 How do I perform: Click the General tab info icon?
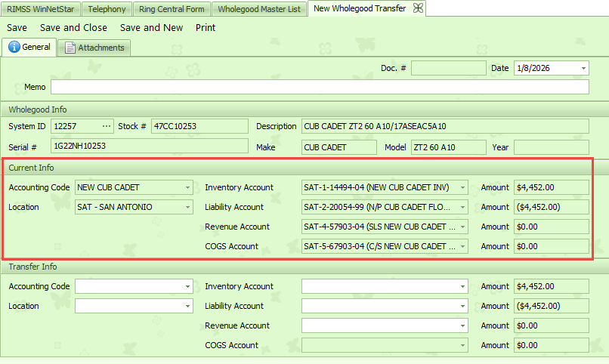pyautogui.click(x=14, y=47)
